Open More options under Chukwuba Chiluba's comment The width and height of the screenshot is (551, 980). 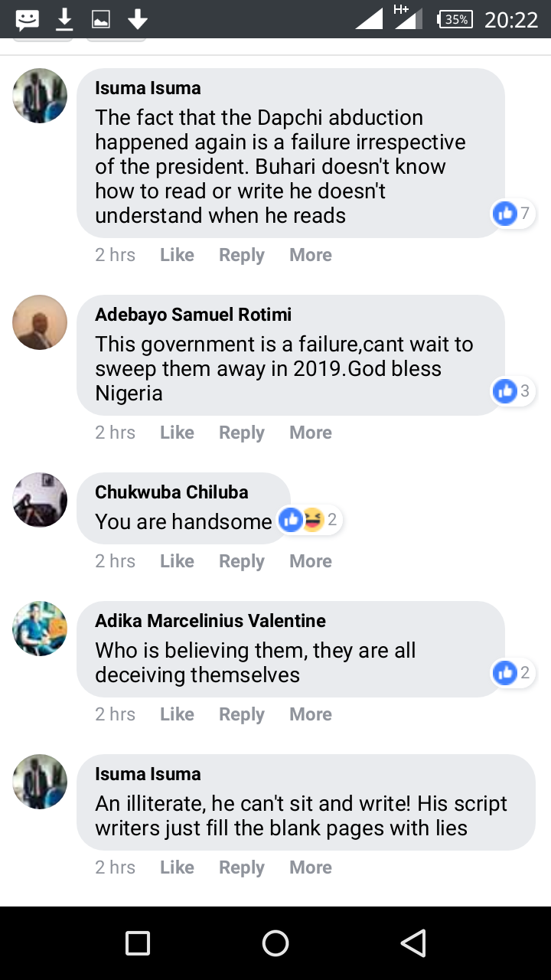tap(310, 561)
